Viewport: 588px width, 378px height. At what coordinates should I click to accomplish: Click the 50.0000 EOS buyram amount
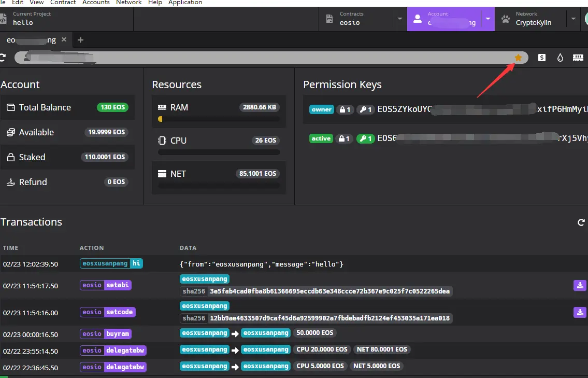point(314,333)
